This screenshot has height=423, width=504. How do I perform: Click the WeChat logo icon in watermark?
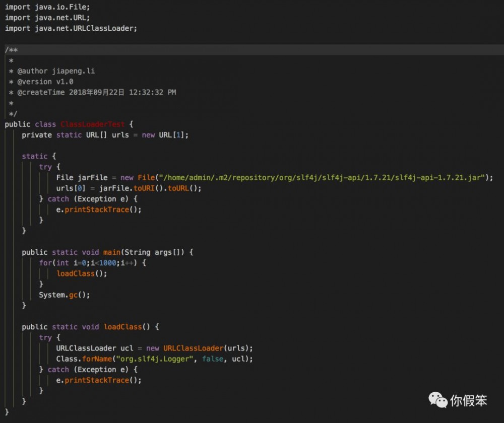click(437, 400)
